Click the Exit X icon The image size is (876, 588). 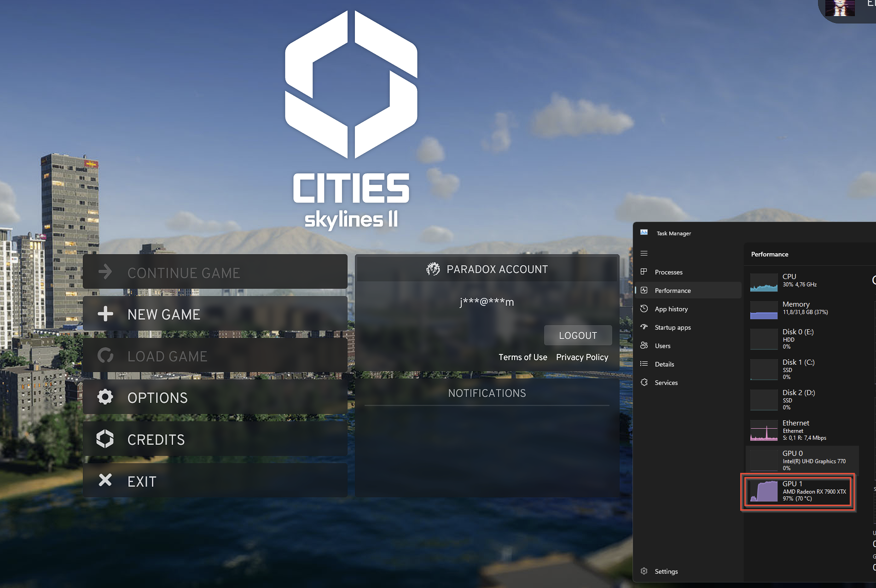pos(105,480)
